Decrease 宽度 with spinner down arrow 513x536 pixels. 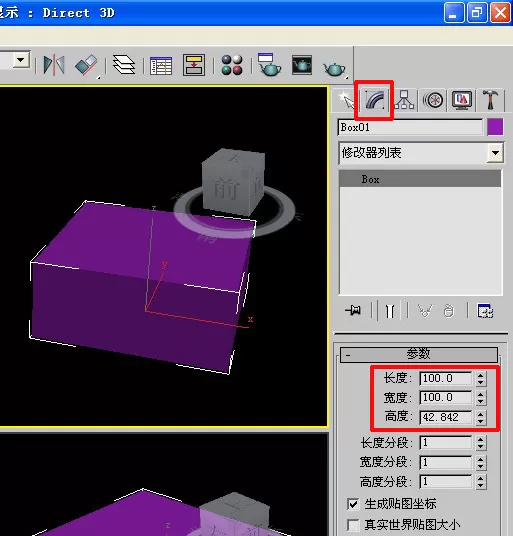[x=481, y=402]
